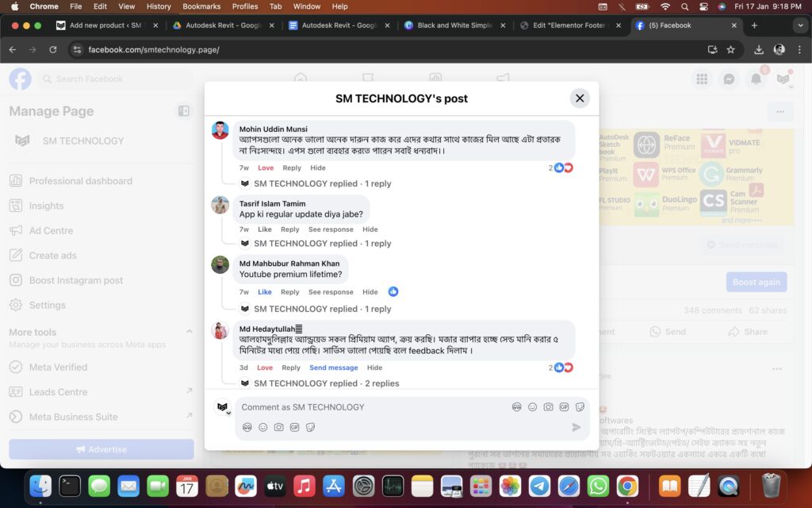This screenshot has height=508, width=812.
Task: View site information icon in address bar
Action: (x=77, y=49)
